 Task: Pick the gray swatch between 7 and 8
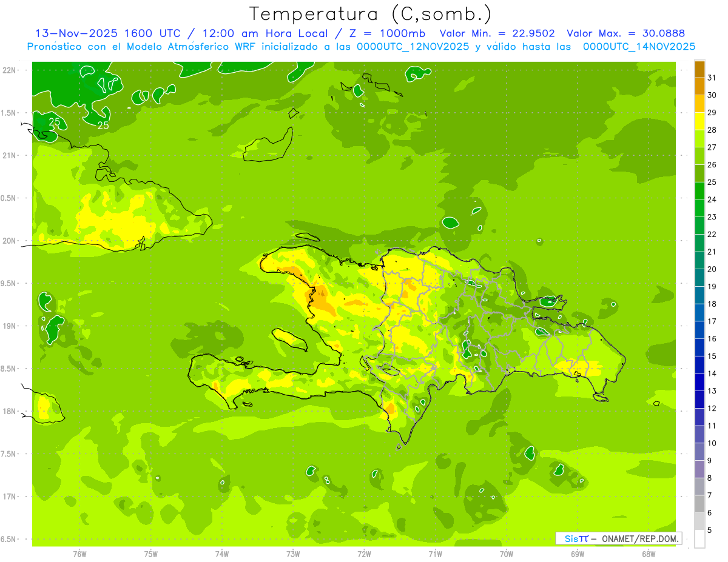(x=699, y=487)
